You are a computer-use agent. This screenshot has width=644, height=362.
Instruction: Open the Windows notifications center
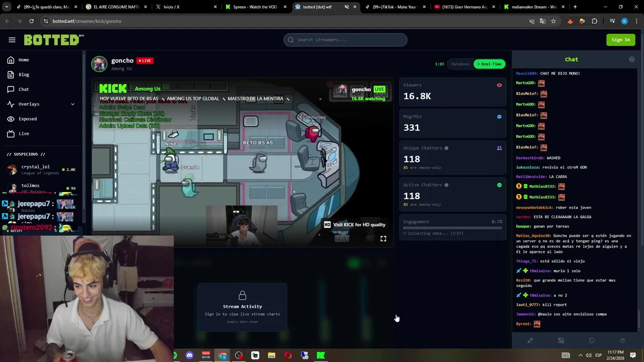pos(633,355)
